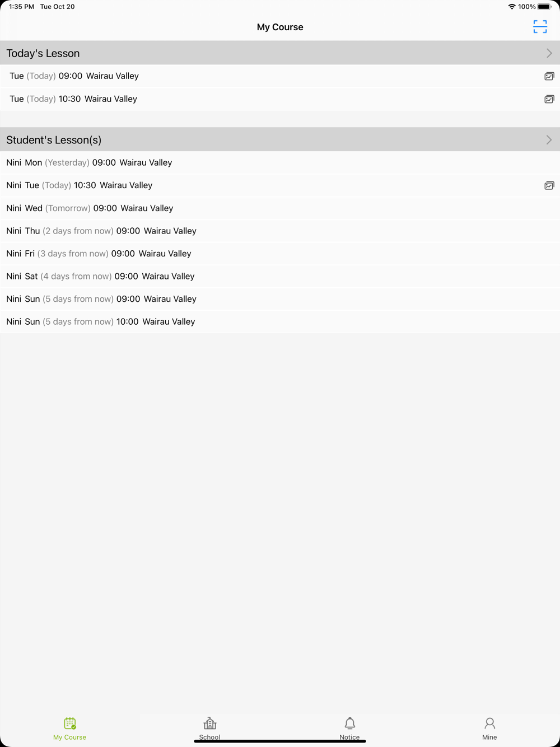Open Nini's Mon yesterday 09:00 lesson
This screenshot has height=747, width=560.
pos(280,162)
